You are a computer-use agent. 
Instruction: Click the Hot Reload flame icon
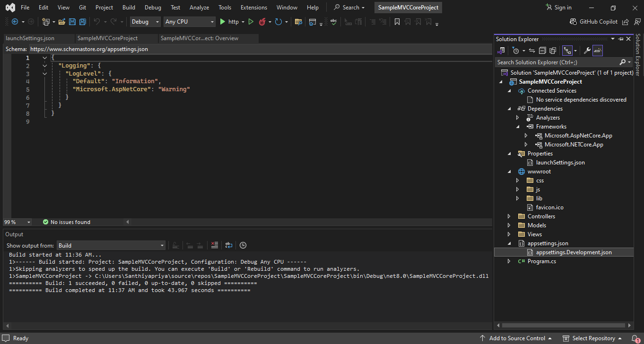coord(261,22)
